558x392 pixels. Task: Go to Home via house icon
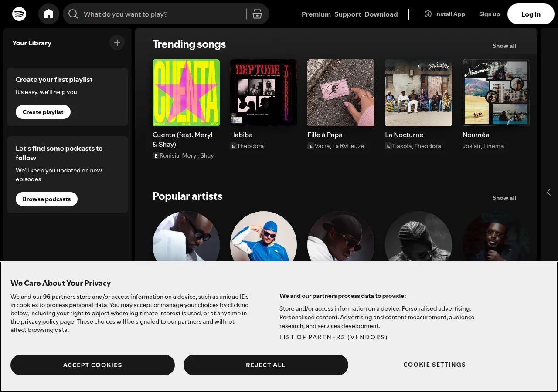pyautogui.click(x=49, y=14)
